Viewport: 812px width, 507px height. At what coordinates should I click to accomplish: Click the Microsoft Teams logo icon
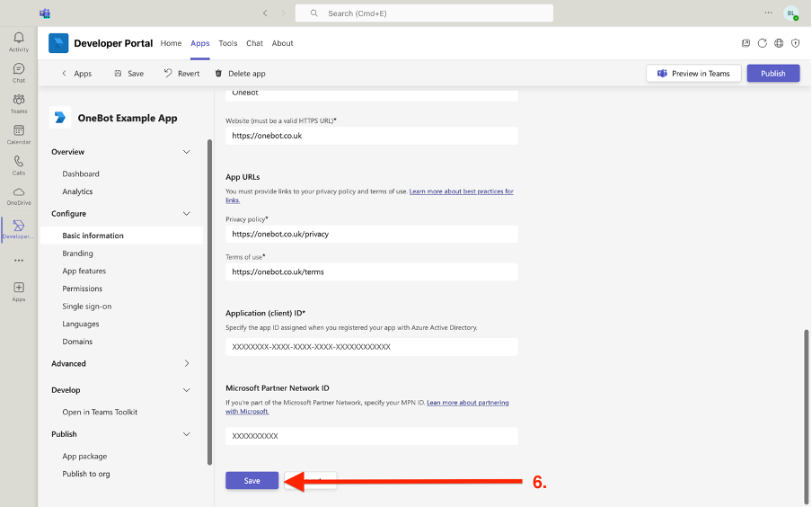pos(45,13)
